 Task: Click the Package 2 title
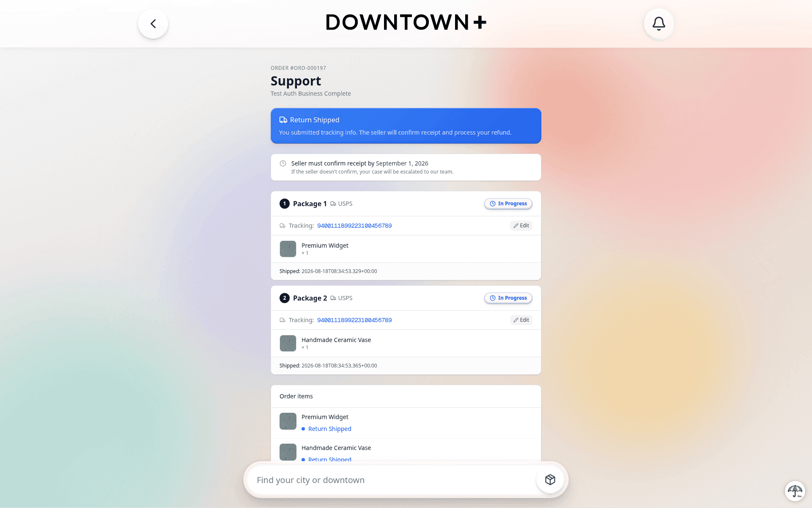pyautogui.click(x=310, y=298)
